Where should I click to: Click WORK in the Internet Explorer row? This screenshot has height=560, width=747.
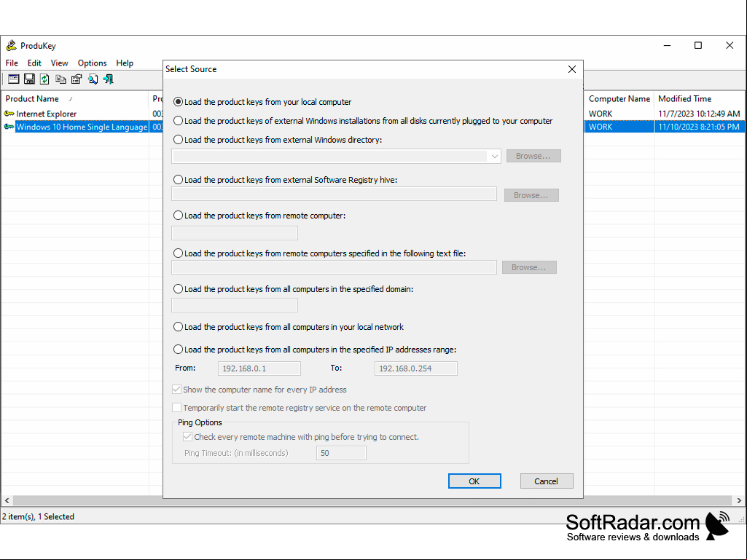click(601, 114)
